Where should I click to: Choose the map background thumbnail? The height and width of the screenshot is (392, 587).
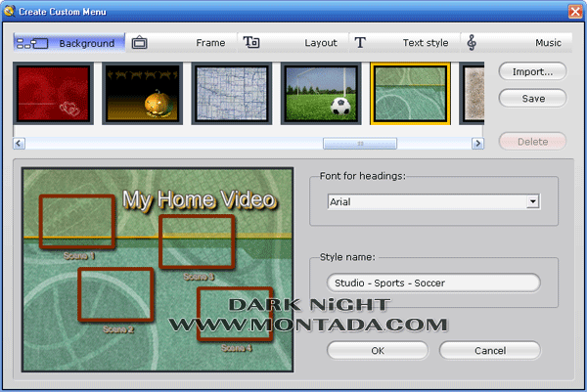231,94
